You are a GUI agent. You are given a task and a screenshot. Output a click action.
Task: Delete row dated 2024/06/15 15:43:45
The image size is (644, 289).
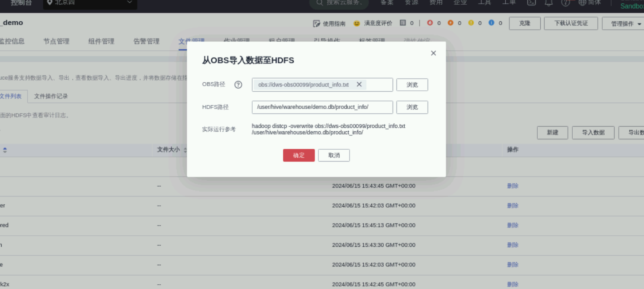pyautogui.click(x=513, y=186)
